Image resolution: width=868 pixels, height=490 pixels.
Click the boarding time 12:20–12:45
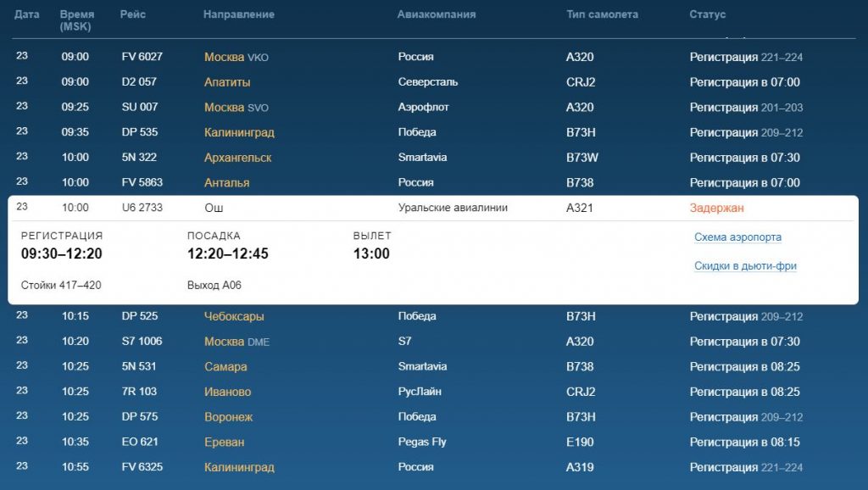[x=227, y=253]
